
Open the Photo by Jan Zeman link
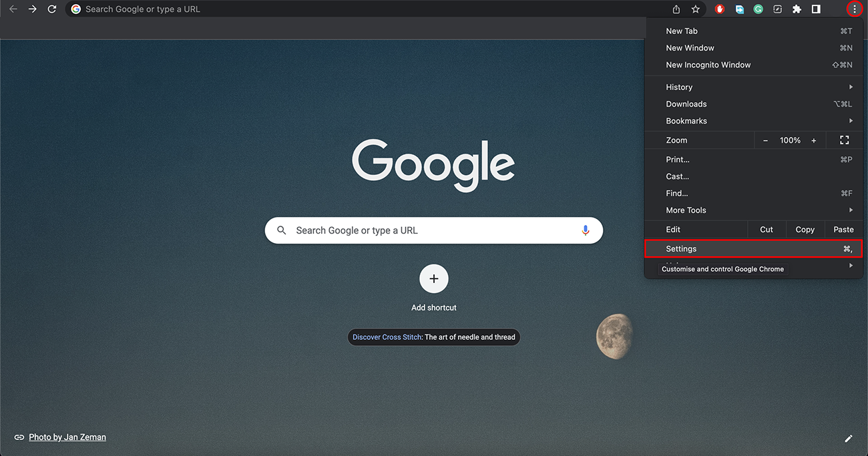(x=67, y=437)
